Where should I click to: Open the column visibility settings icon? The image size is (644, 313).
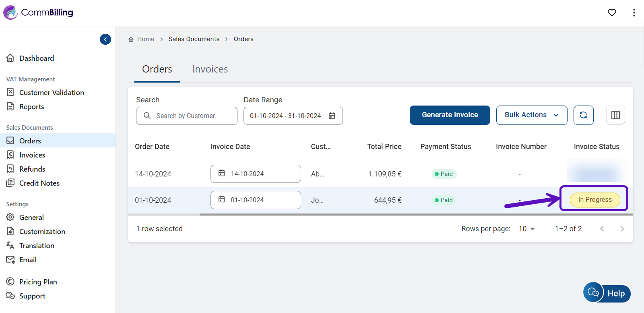click(x=615, y=115)
